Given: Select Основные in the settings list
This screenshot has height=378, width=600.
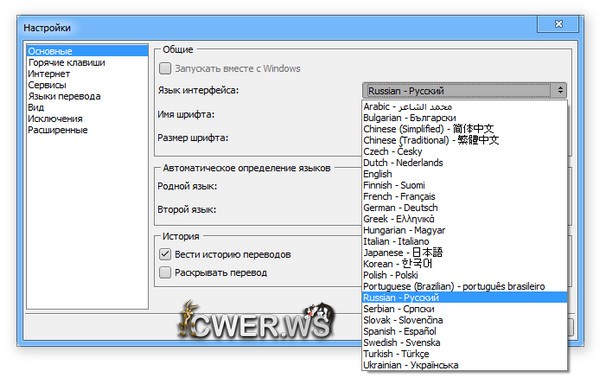Looking at the screenshot, I should tap(87, 51).
